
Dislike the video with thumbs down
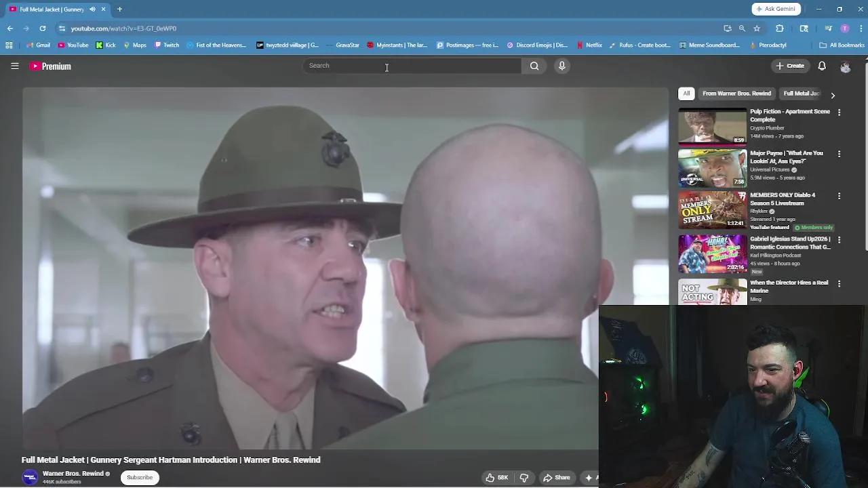pyautogui.click(x=524, y=478)
